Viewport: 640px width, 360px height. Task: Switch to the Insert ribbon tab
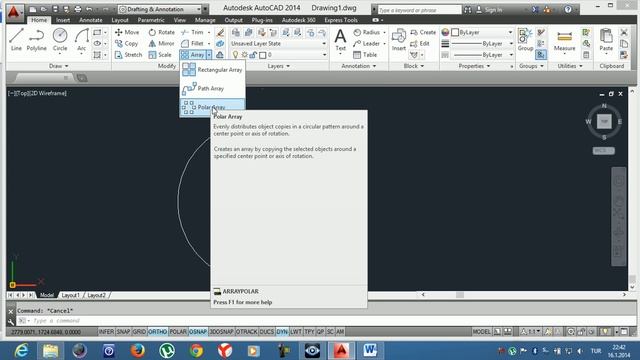click(x=63, y=20)
